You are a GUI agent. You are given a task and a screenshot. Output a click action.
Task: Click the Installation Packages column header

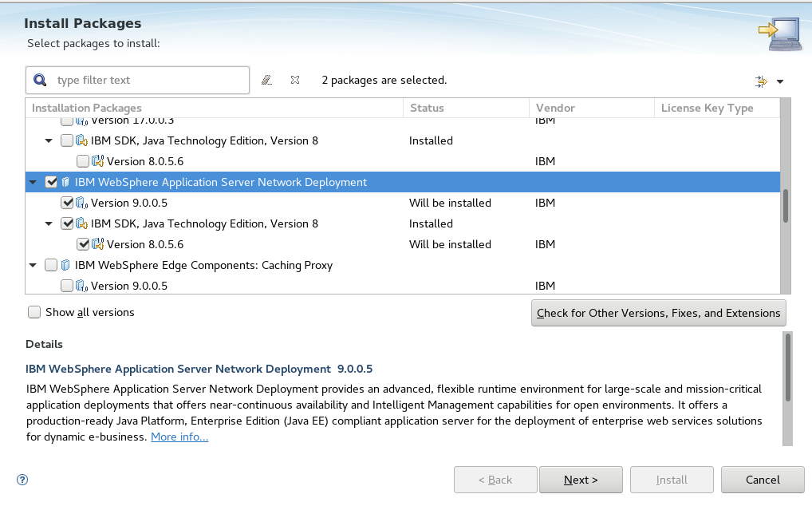[x=215, y=108]
